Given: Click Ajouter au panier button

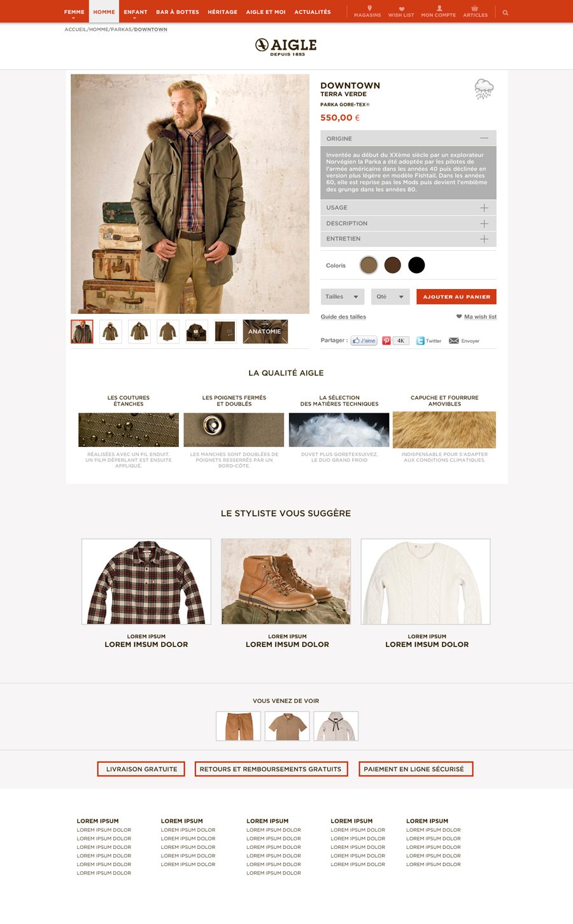Looking at the screenshot, I should 456,297.
